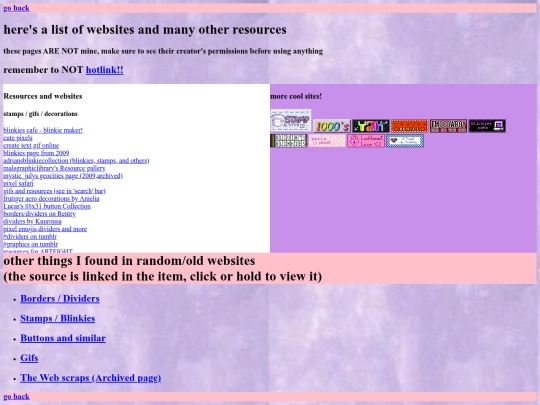The width and height of the screenshot is (540, 405).
Task: Open #dividers on tumblr link
Action: [x=30, y=237]
